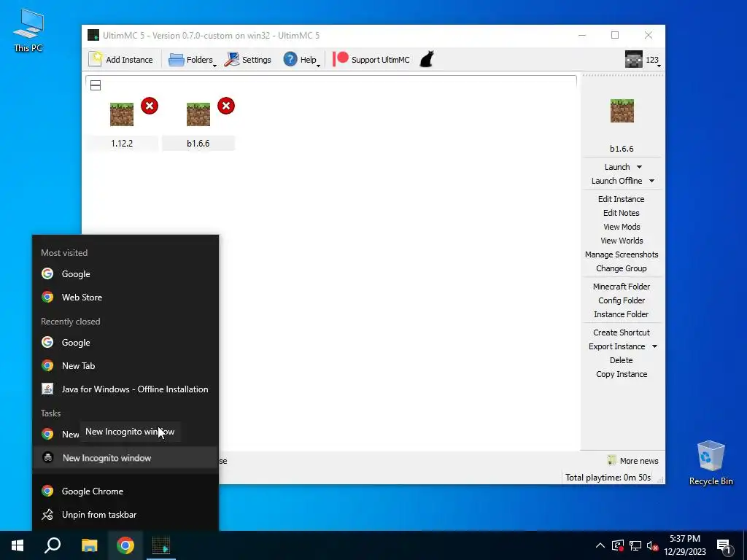Viewport: 747px width, 560px height.
Task: Click the Total playtime status text
Action: click(x=608, y=477)
